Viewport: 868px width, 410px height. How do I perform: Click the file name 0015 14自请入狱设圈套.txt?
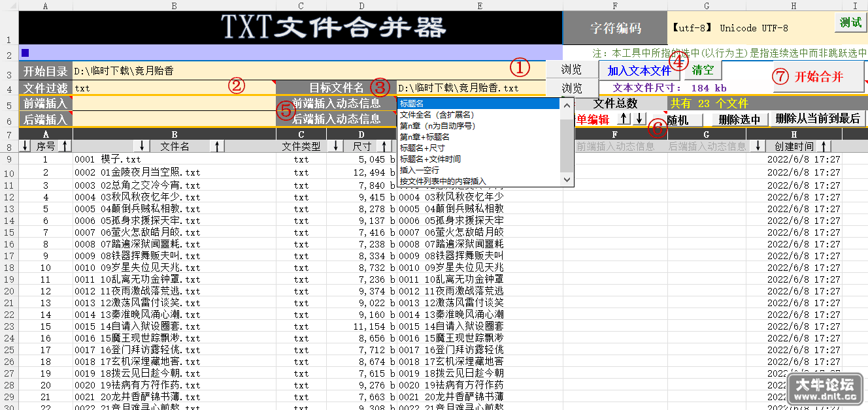click(x=137, y=326)
